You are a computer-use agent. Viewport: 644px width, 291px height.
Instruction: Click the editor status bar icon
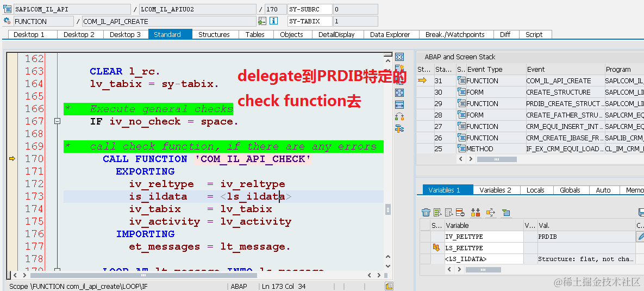click(389, 286)
